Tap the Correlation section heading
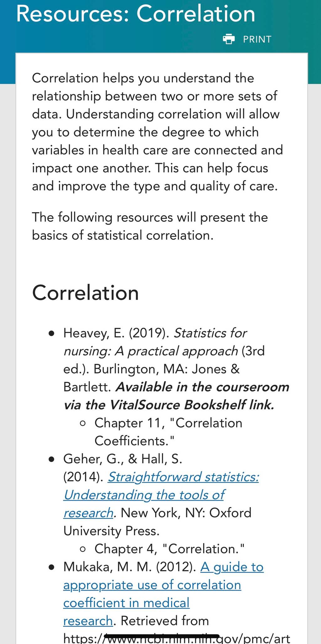This screenshot has height=644, width=321. click(85, 293)
